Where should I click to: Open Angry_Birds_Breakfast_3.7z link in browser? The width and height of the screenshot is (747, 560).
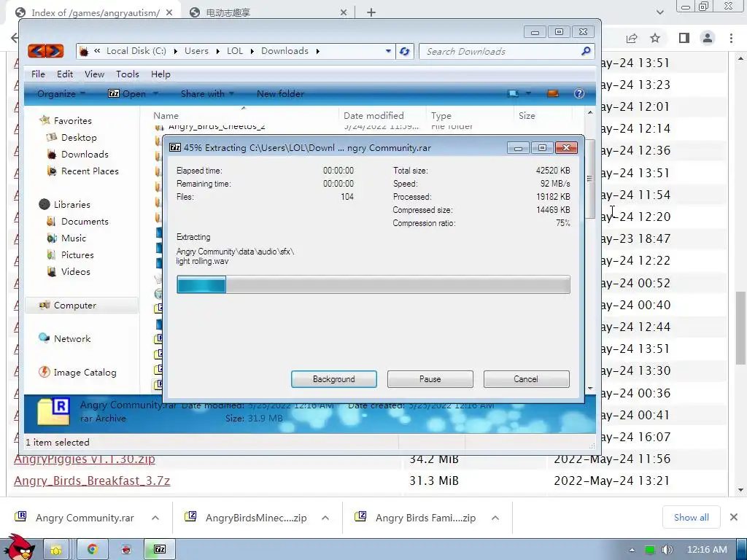[92, 481]
